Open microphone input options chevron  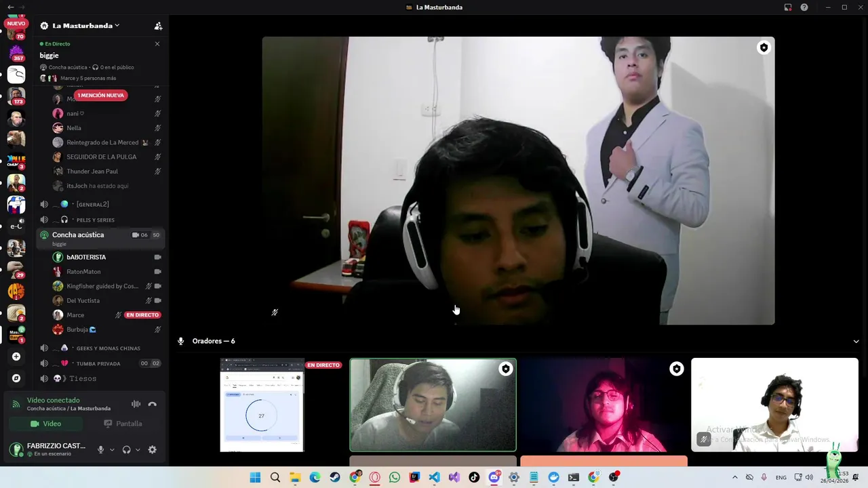[x=112, y=450]
